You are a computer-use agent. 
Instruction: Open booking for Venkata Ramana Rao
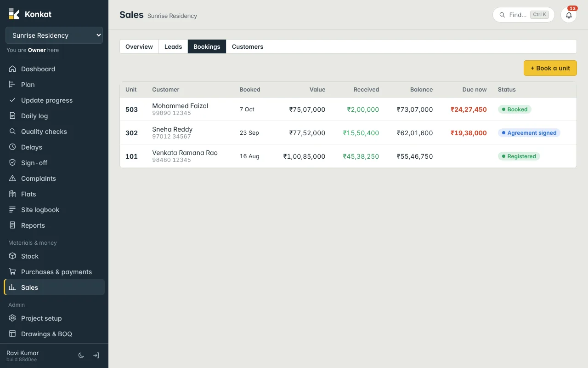coord(348,156)
